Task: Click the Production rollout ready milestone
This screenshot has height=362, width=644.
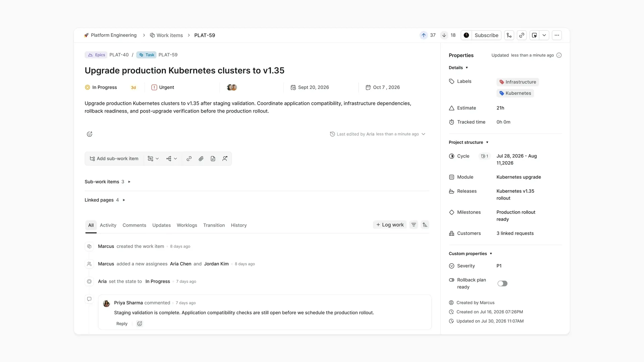Action: point(516,216)
